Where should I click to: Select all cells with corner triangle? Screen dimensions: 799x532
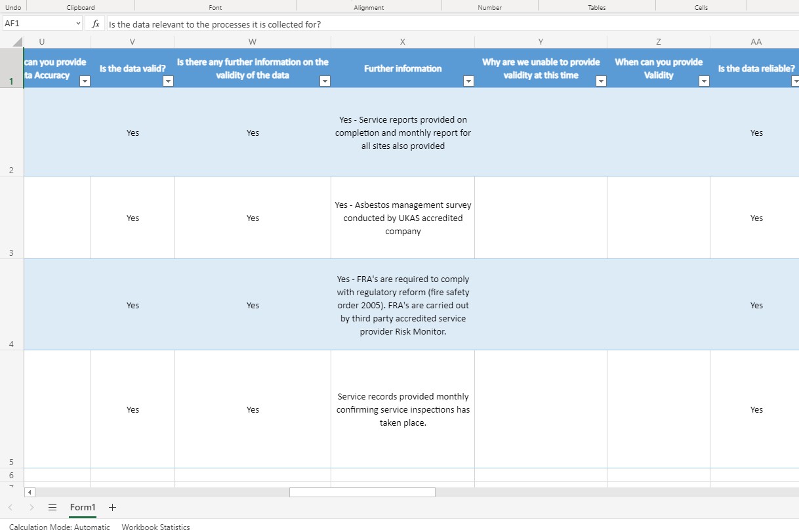coord(18,42)
